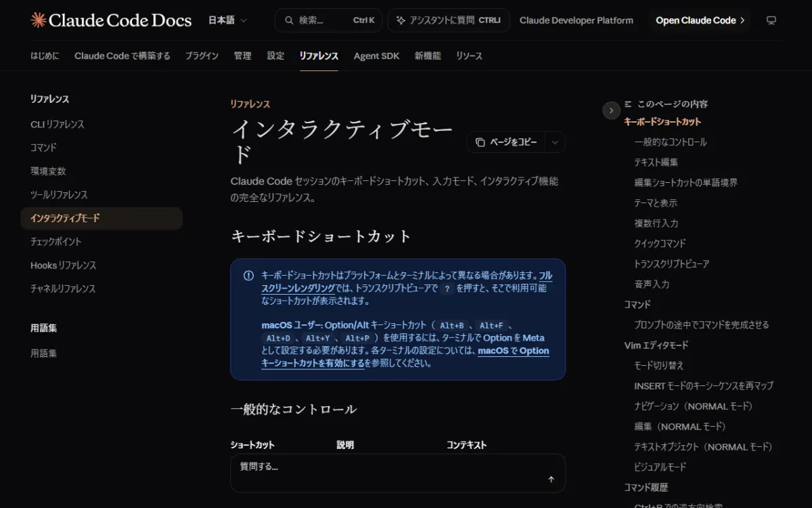Screen dimensions: 812x508
Task: Jump to モード切り替え in page contents
Action: click(658, 366)
